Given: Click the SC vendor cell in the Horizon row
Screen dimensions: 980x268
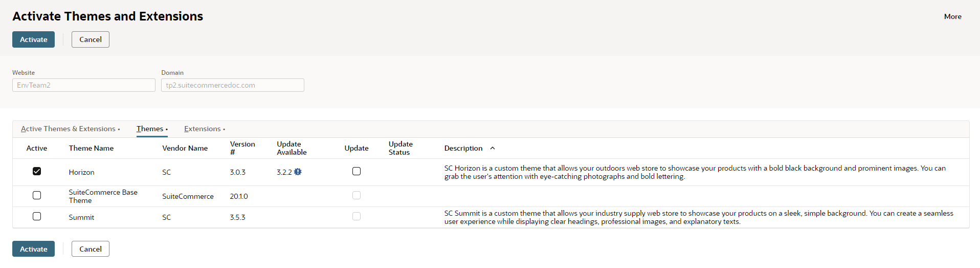Looking at the screenshot, I should coord(166,172).
